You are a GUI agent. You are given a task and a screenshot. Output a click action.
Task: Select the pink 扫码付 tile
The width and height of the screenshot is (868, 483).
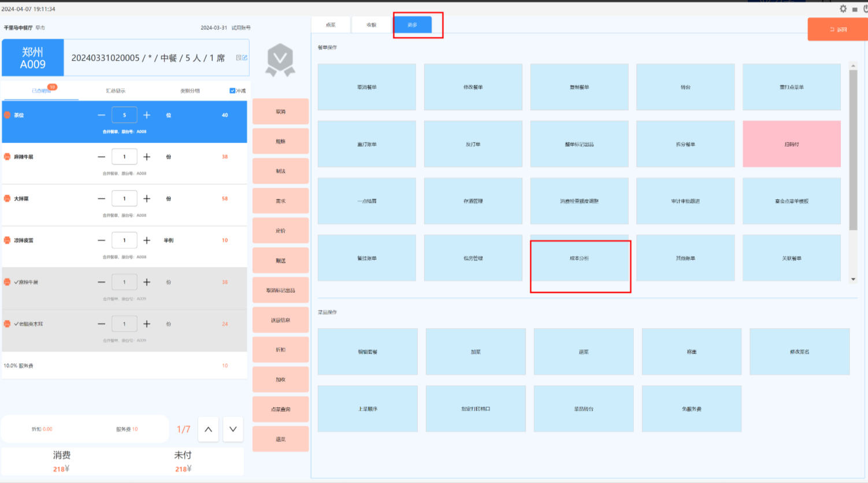click(x=791, y=144)
